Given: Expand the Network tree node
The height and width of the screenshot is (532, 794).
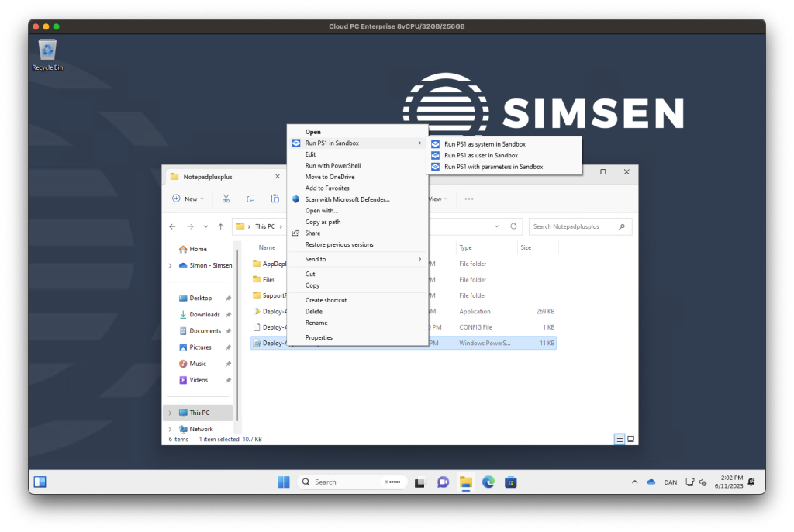Looking at the screenshot, I should (170, 429).
